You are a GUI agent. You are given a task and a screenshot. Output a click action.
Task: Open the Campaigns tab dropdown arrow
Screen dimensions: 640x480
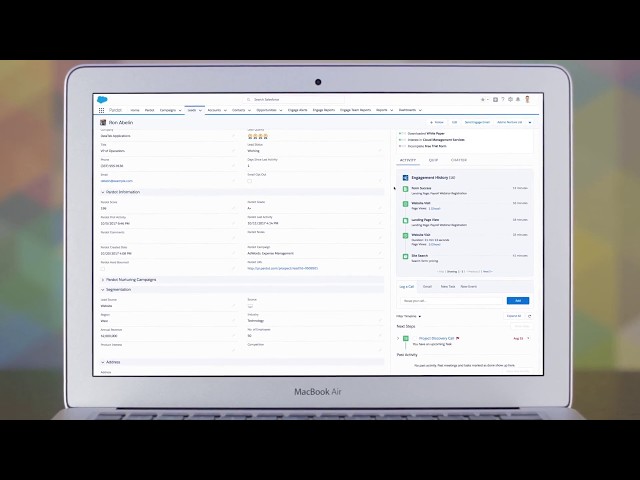point(180,110)
